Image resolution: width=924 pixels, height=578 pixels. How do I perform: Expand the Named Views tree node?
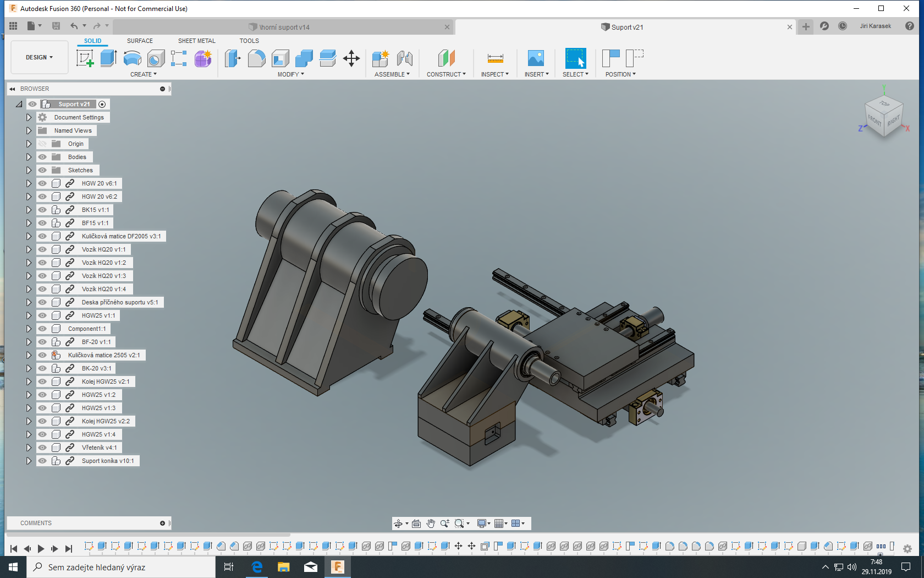(29, 130)
